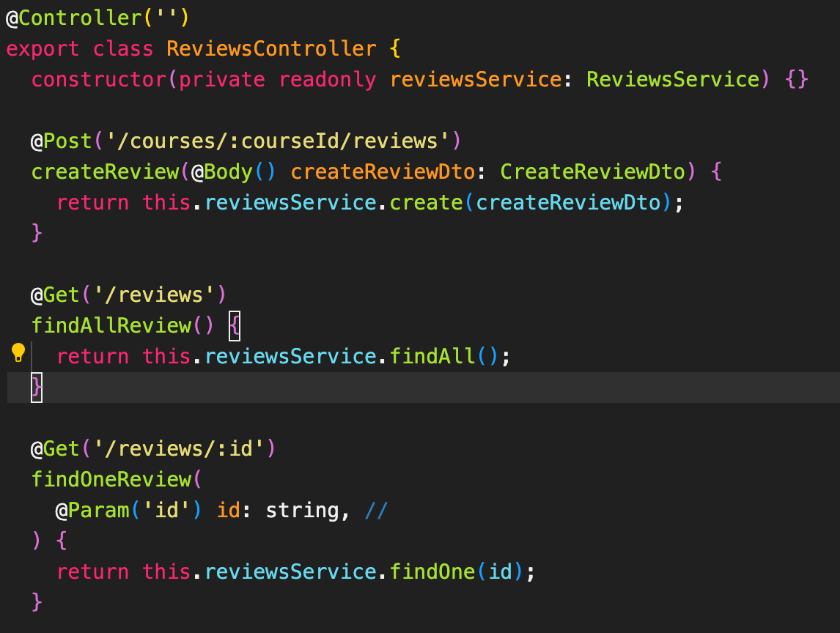Click the ReviewsService type in the constructor
Screen dimensions: 840x633
[673, 80]
